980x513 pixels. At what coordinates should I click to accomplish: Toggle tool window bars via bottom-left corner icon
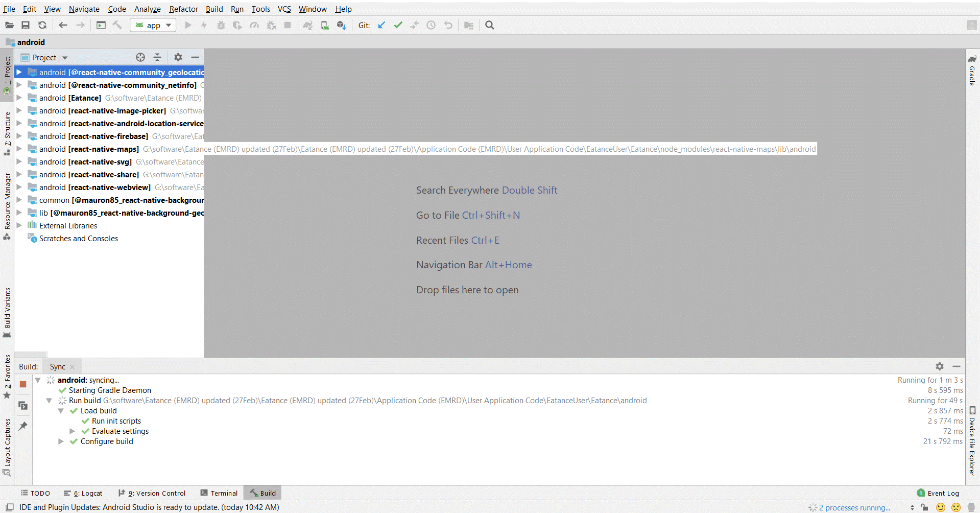[9, 507]
